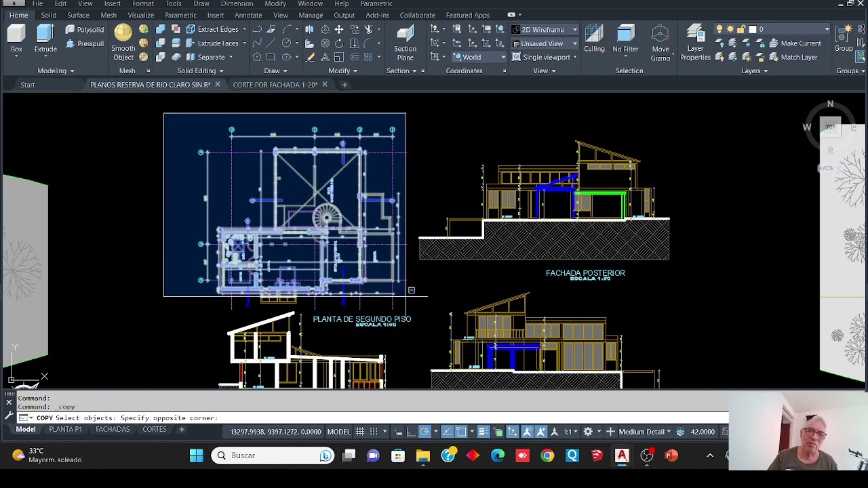Click the Group objects icon
The image size is (868, 488).
[x=844, y=39]
